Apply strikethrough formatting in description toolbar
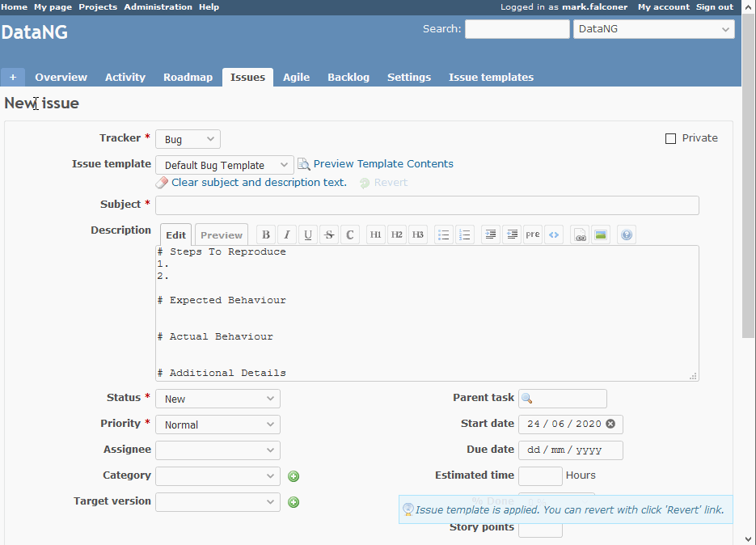 [329, 234]
